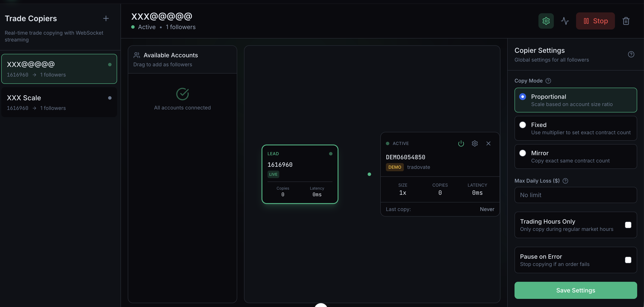Image resolution: width=644 pixels, height=307 pixels.
Task: Open the copier settings gear in the header
Action: click(x=546, y=21)
